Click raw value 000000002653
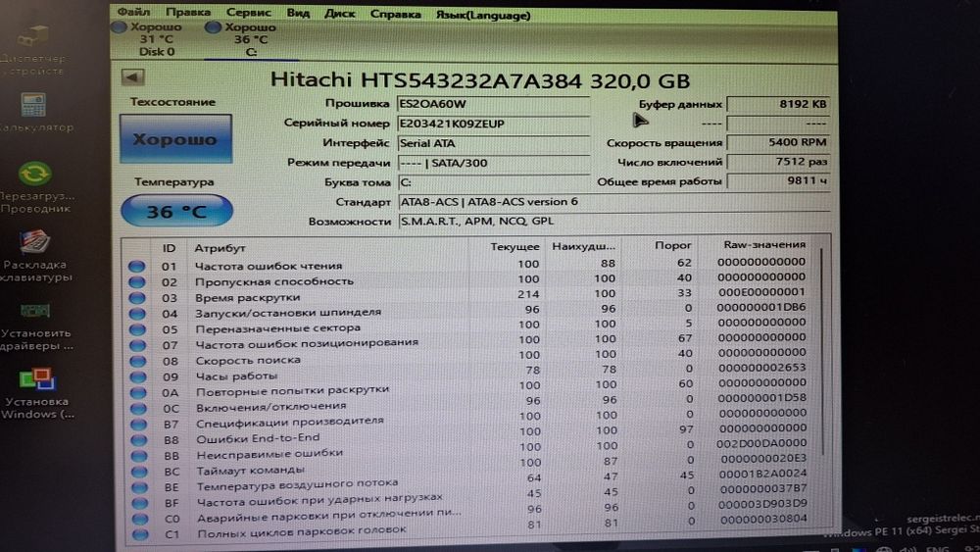The width and height of the screenshot is (980, 552). [x=761, y=368]
